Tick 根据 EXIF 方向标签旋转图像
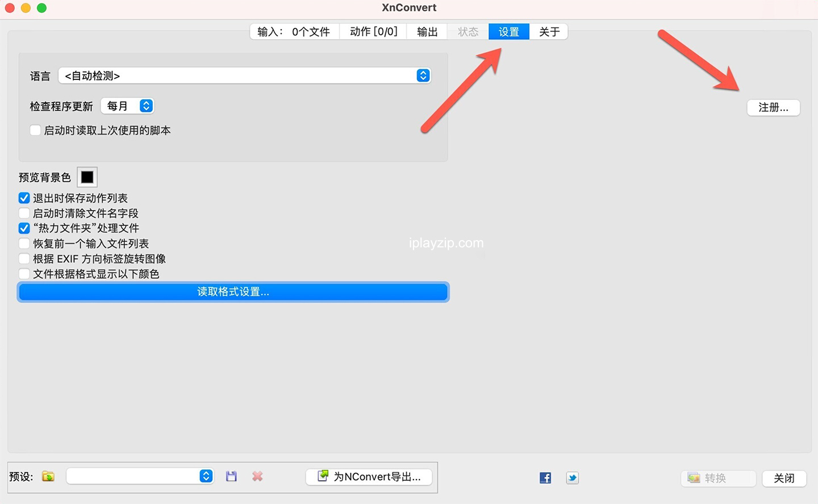 24,259
